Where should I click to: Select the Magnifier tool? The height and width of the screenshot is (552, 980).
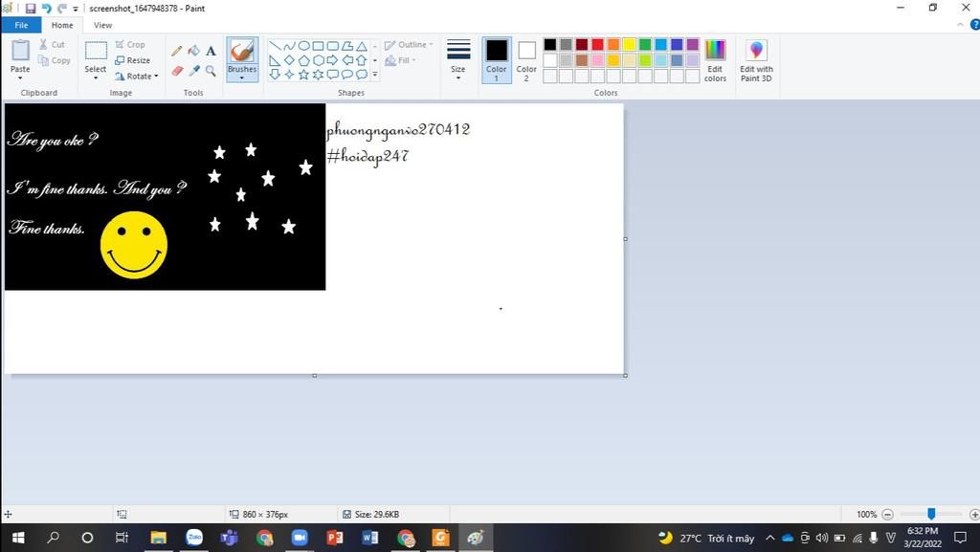(x=211, y=71)
